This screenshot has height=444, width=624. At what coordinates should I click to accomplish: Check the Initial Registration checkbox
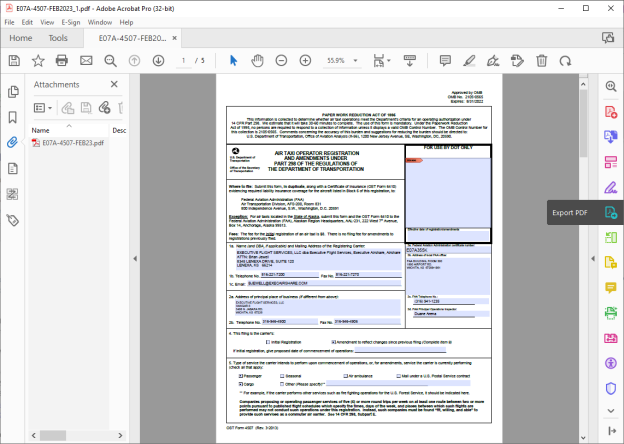[x=268, y=342]
